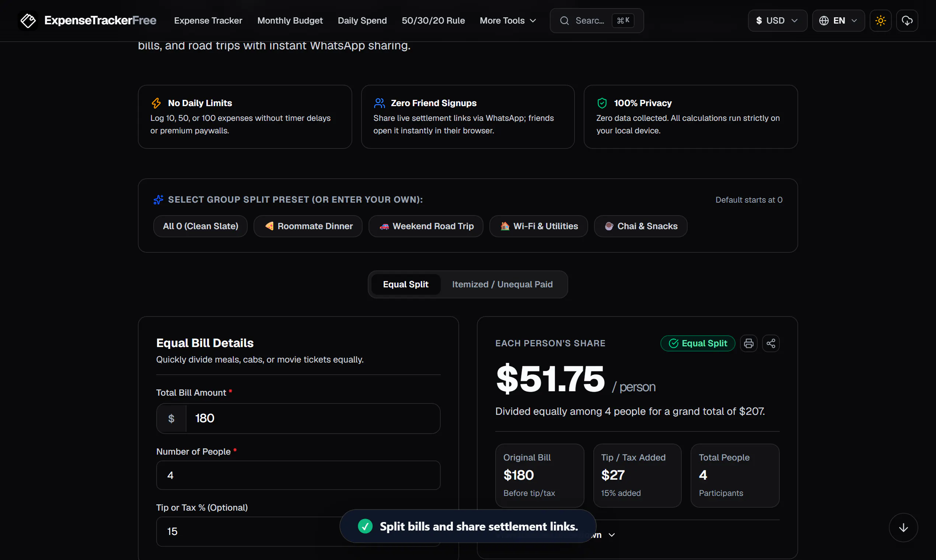Viewport: 936px width, 560px height.
Task: Open the USD currency selector
Action: point(777,20)
